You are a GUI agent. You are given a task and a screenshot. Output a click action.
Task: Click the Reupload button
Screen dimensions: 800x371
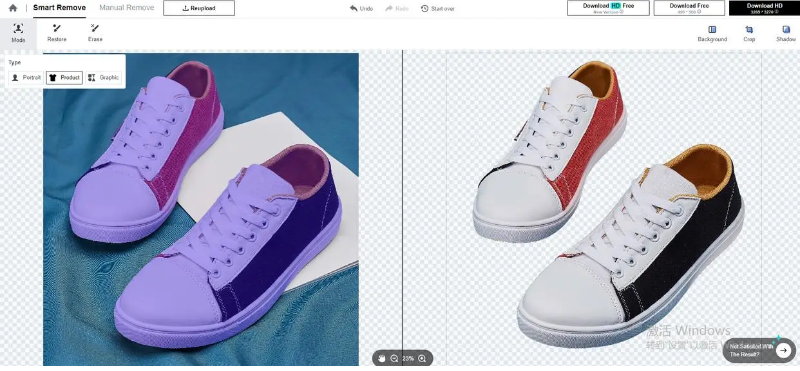(x=199, y=8)
